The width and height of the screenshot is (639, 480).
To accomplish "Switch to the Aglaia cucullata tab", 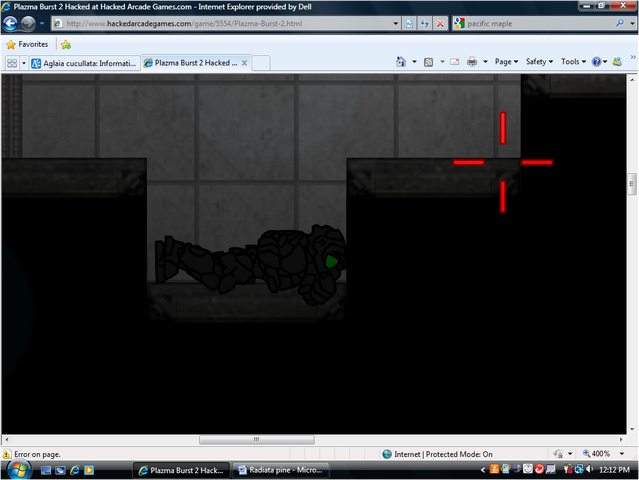I will coord(85,63).
